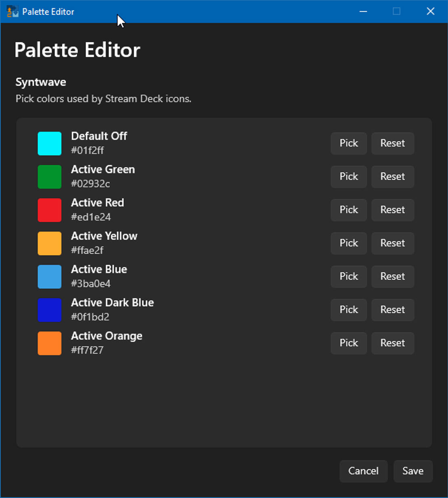Click the green Active Green color swatch
This screenshot has height=498, width=448.
[x=49, y=177]
